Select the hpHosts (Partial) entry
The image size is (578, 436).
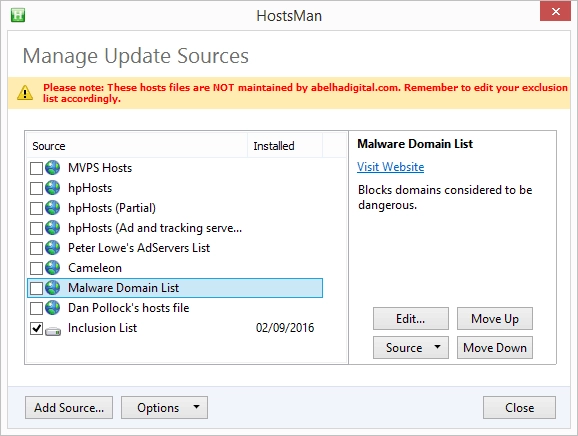point(112,208)
